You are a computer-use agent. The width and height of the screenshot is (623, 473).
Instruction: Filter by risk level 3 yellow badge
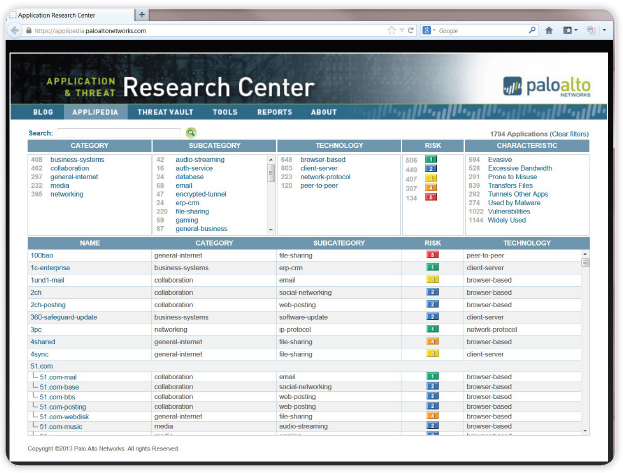pyautogui.click(x=431, y=178)
